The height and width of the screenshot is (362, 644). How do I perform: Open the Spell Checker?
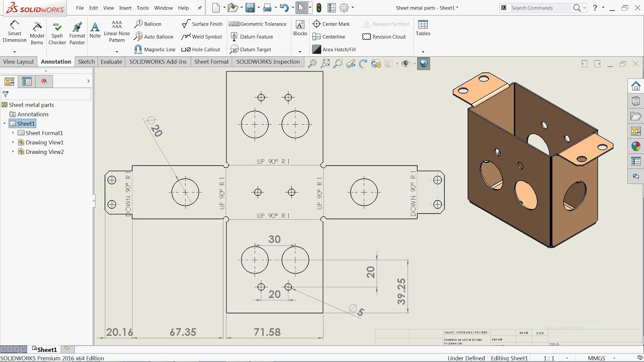(57, 32)
